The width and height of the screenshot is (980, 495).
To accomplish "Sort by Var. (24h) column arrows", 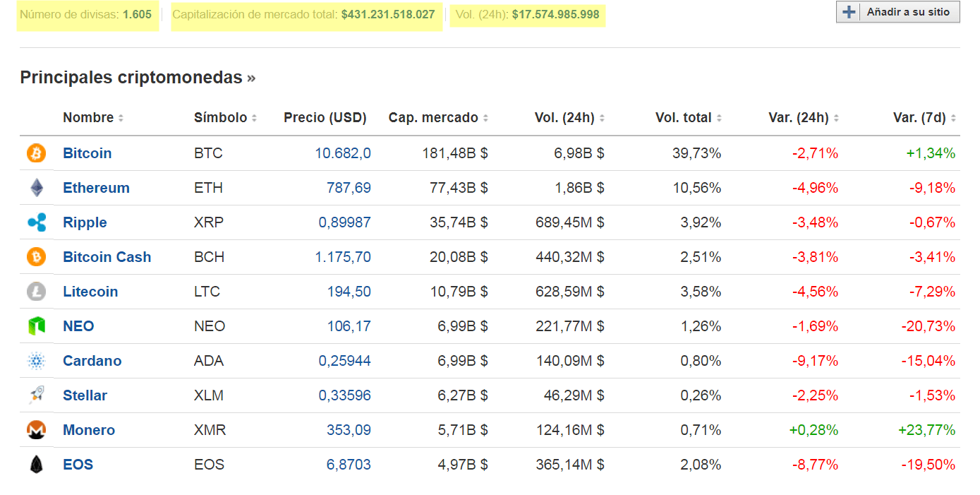I will (836, 119).
